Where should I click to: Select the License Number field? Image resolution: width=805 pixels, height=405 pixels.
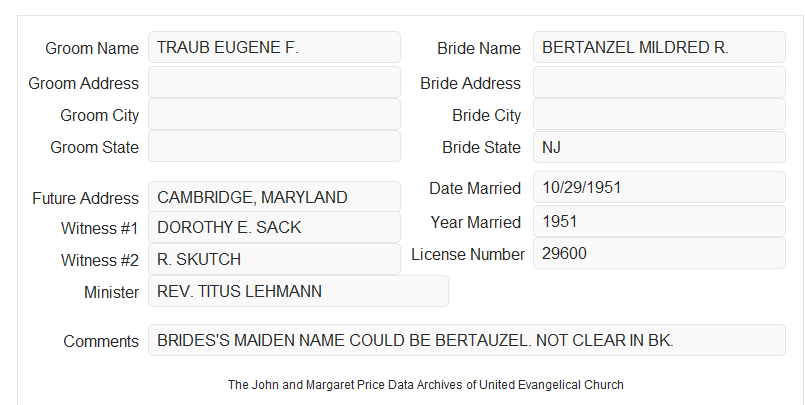659,253
